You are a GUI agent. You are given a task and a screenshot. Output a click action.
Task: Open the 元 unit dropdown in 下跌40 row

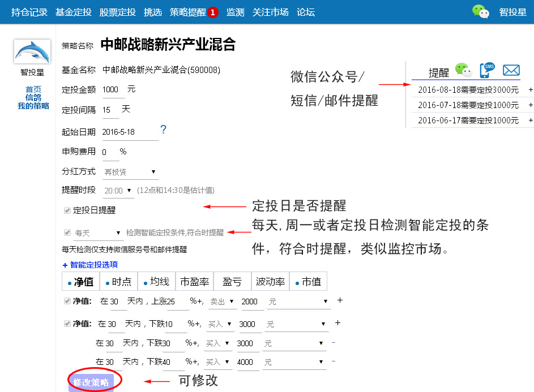(294, 362)
